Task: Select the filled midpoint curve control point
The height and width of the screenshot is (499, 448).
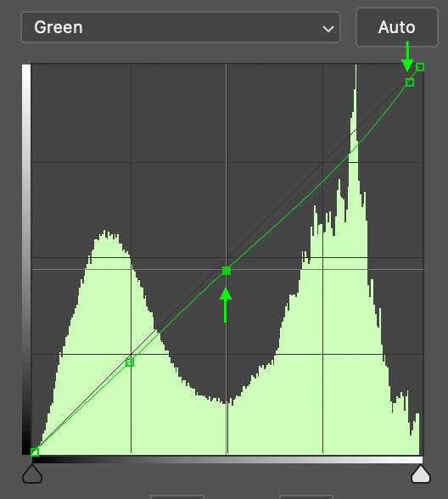Action: coord(227,271)
